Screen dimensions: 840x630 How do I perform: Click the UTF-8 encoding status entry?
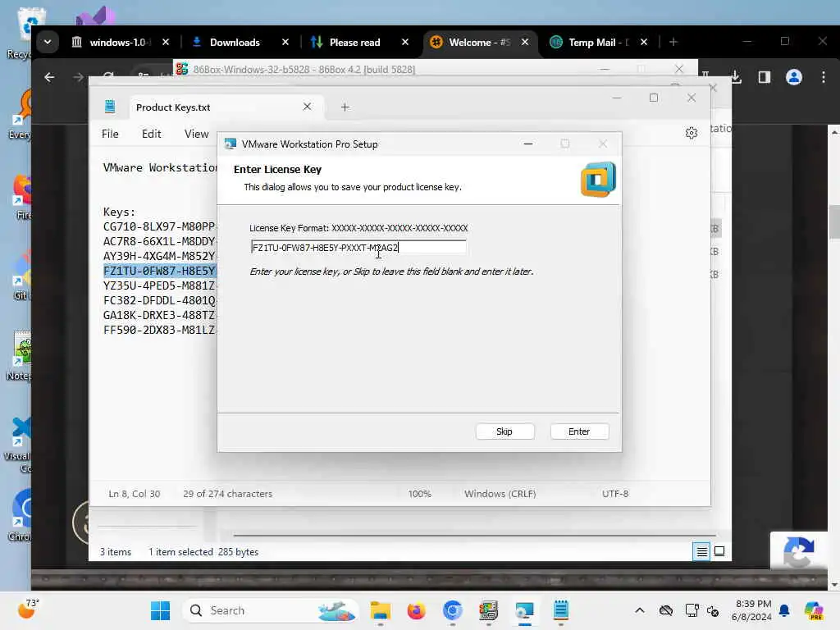(615, 494)
